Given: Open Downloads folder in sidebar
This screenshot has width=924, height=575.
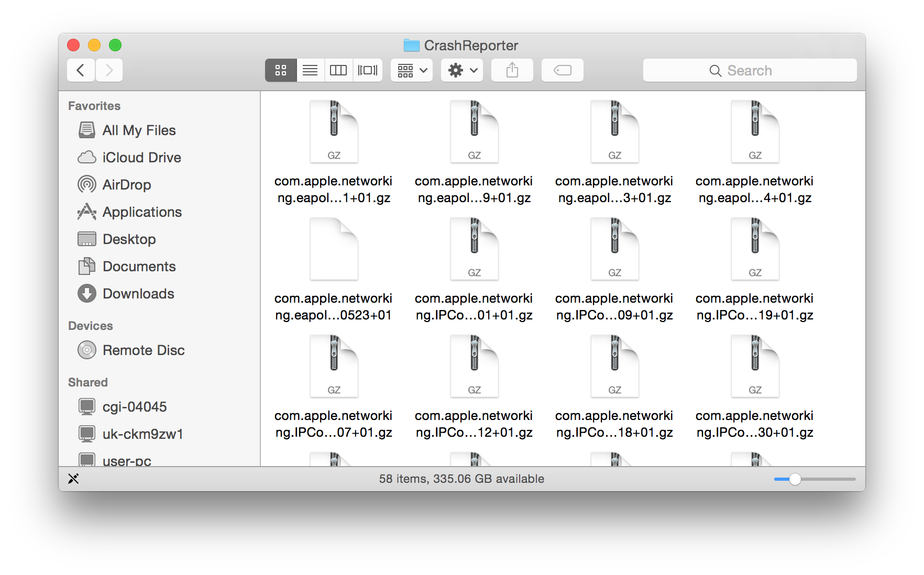Looking at the screenshot, I should coord(159,293).
